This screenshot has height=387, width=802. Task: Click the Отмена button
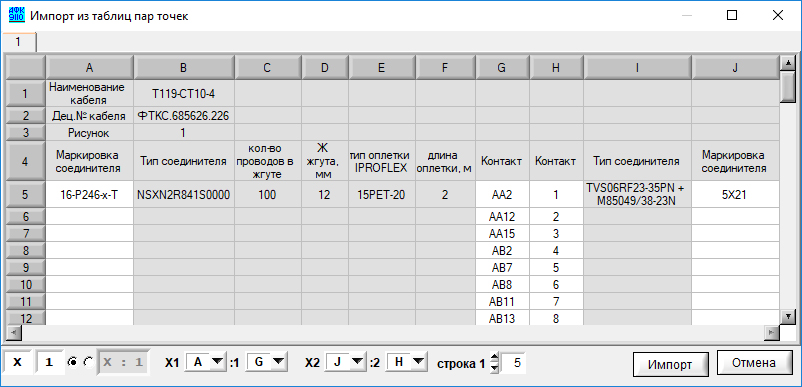point(754,363)
